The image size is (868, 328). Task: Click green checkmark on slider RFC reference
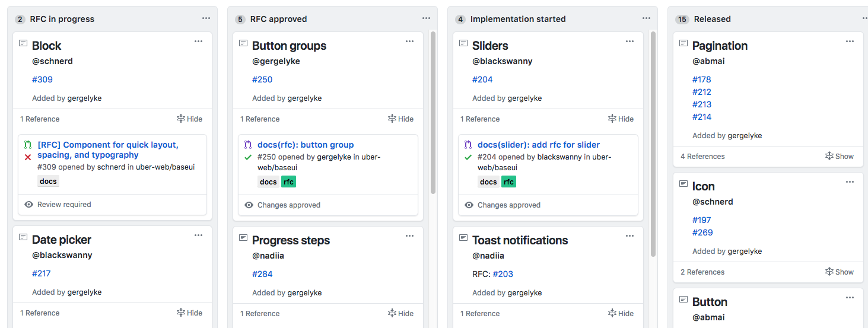tap(468, 157)
